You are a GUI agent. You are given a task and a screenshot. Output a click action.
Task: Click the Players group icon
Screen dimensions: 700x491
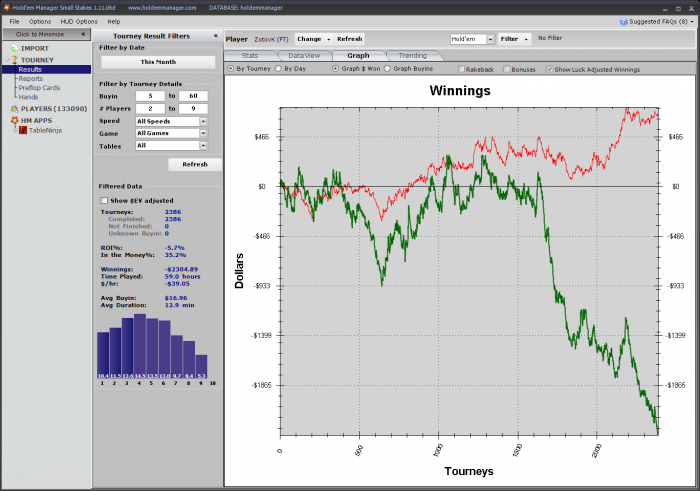click(14, 108)
